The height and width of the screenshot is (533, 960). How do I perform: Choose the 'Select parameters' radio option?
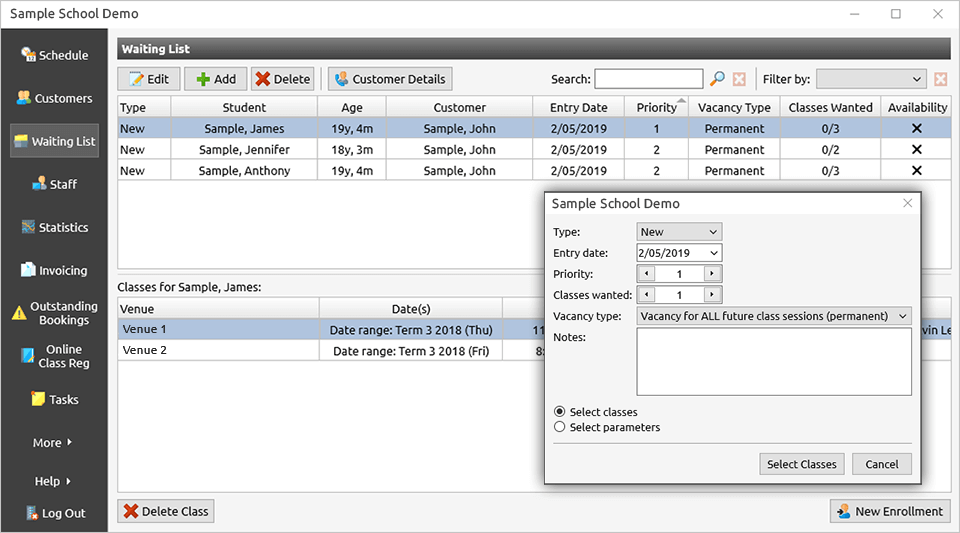click(560, 427)
